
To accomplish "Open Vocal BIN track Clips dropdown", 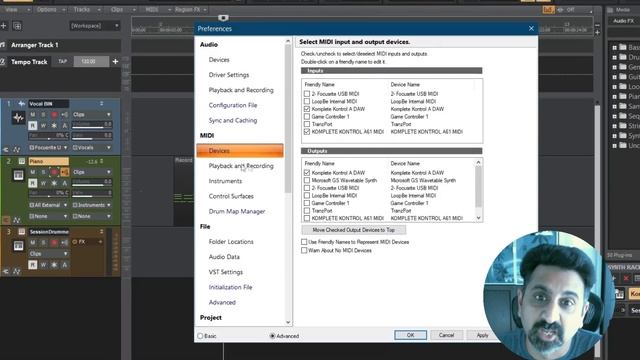I will point(91,115).
